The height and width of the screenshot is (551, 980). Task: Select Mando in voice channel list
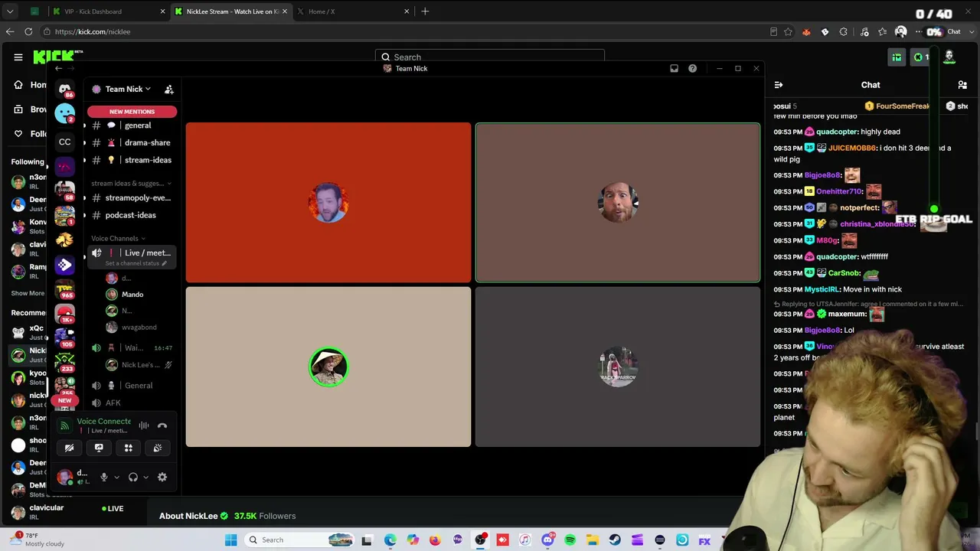tap(132, 295)
